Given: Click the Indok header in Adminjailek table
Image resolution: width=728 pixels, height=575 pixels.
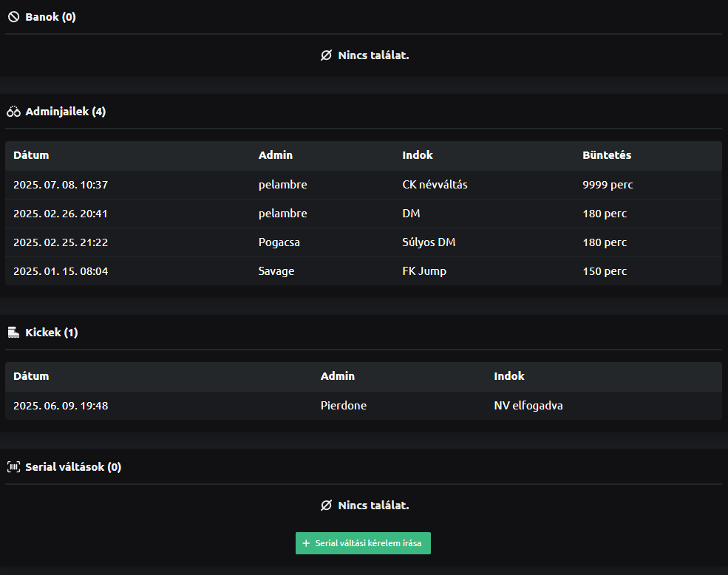Looking at the screenshot, I should pos(418,155).
